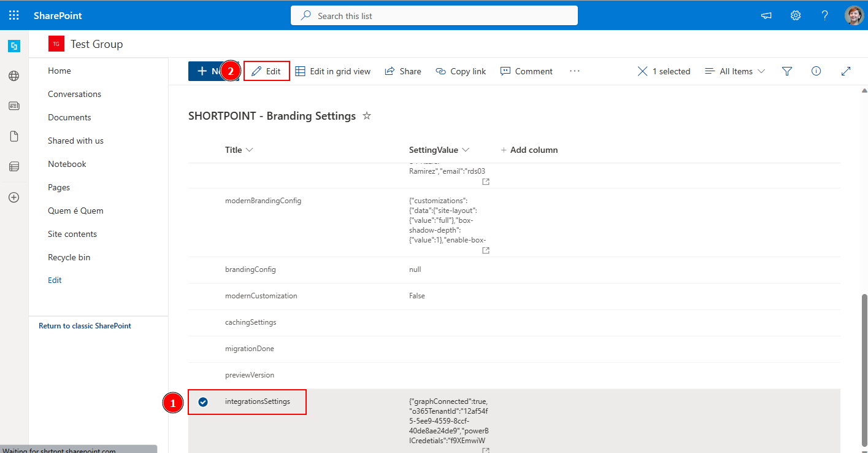Open the files page icon in left rail
The width and height of the screenshot is (868, 453).
click(x=14, y=136)
